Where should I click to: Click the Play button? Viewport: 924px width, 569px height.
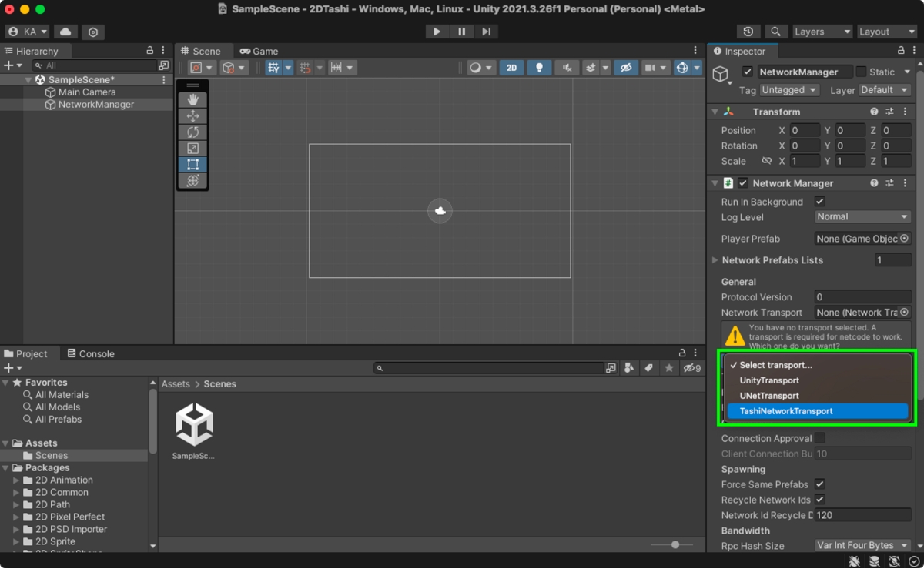[x=437, y=32]
